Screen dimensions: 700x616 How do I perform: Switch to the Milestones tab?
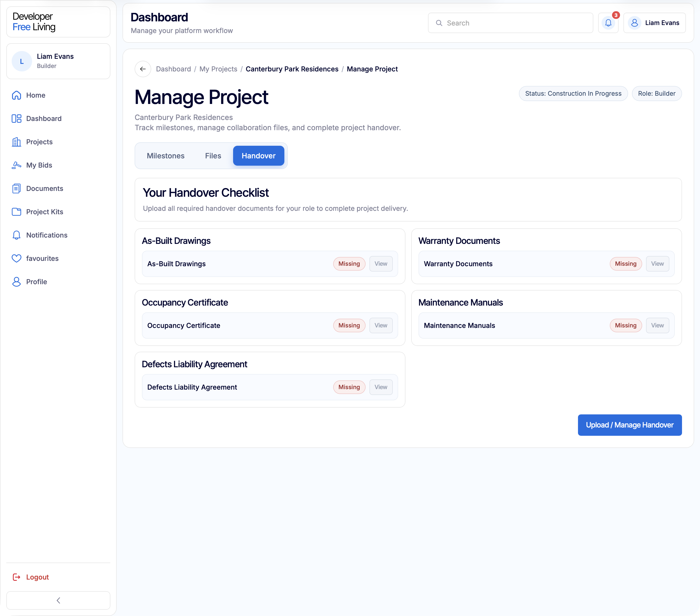(166, 156)
